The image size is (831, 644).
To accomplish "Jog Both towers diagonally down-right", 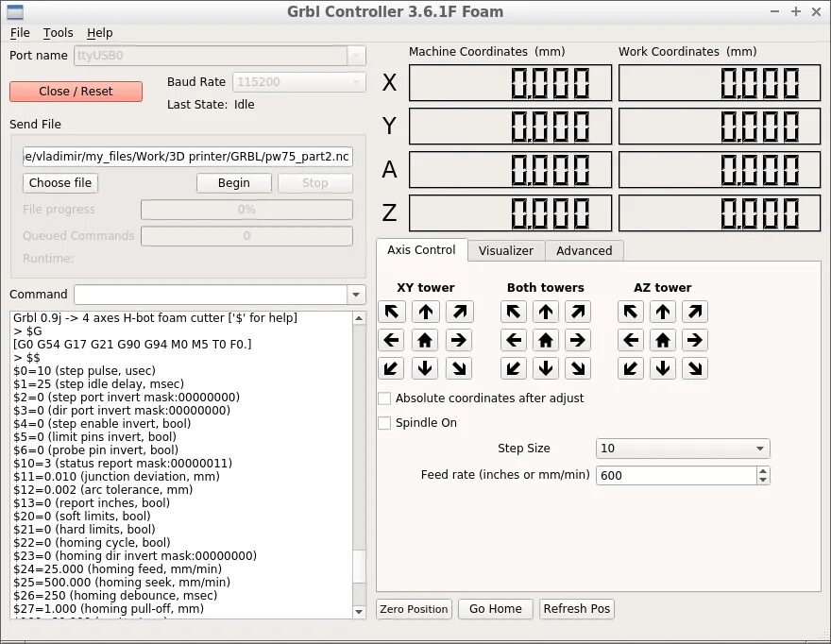I will coord(578,368).
